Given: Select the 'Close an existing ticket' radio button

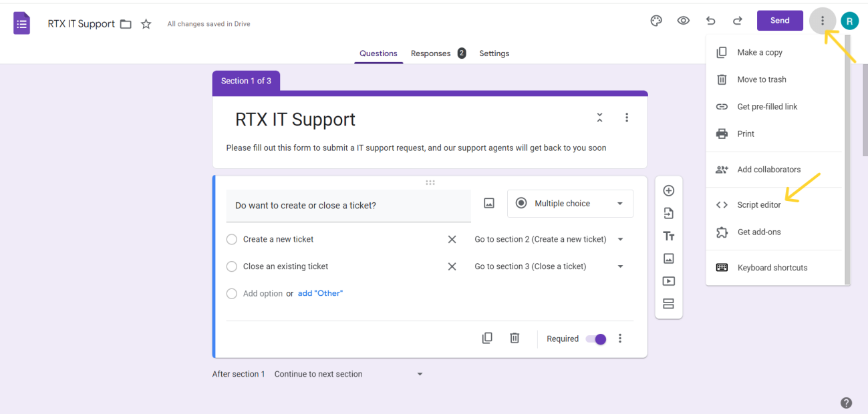Looking at the screenshot, I should click(231, 266).
